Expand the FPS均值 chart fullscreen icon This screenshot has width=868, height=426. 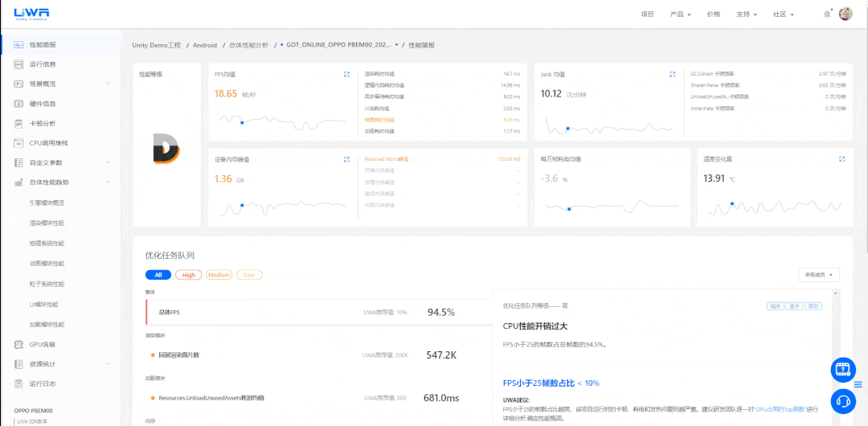[x=346, y=74]
